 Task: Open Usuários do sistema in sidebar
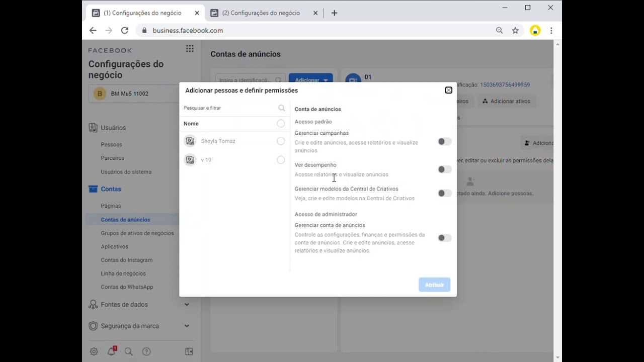[126, 172]
